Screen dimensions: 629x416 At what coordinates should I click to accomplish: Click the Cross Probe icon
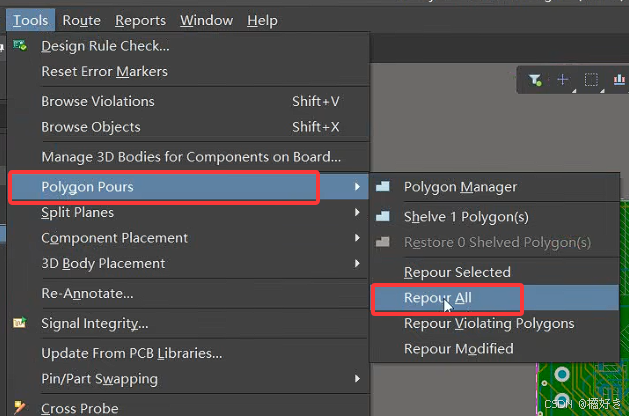click(19, 408)
